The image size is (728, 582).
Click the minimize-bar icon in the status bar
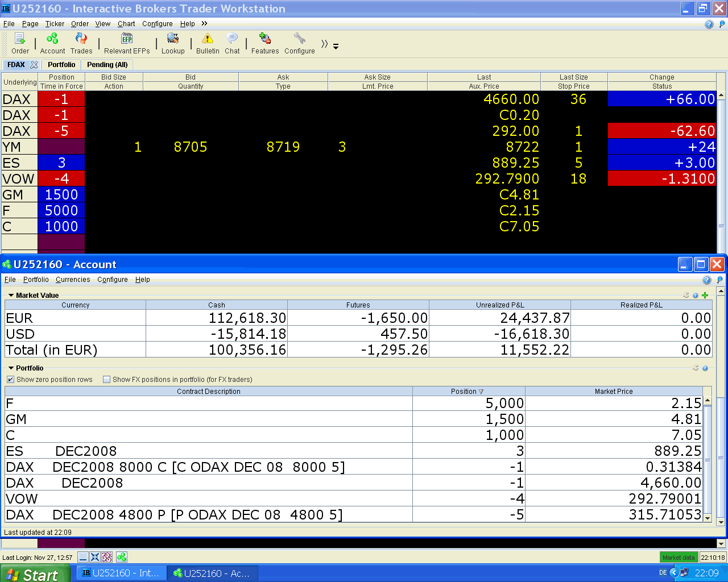[83, 557]
